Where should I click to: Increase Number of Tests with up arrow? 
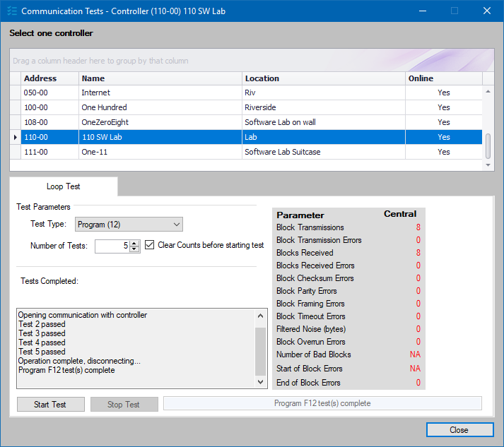click(x=134, y=243)
